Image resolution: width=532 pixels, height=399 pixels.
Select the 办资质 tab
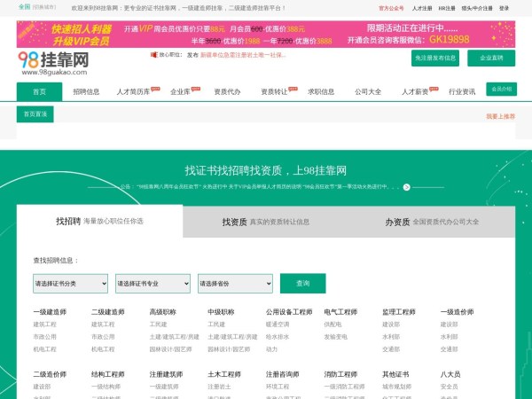431,222
